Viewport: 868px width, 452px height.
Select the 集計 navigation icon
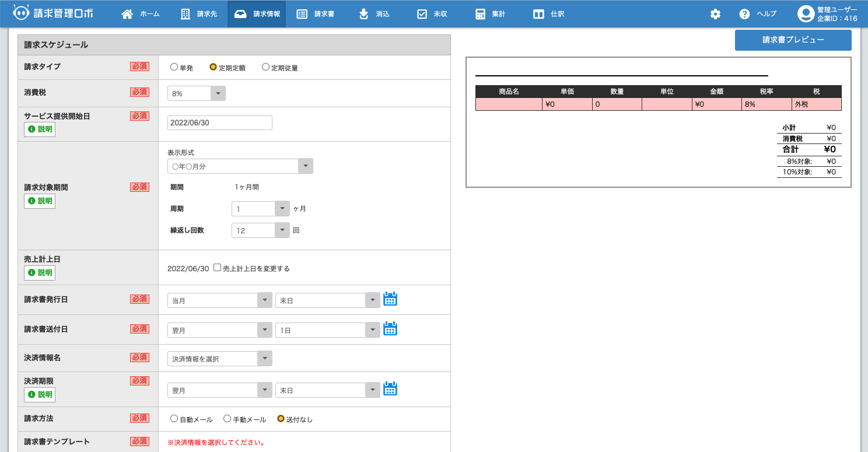click(480, 13)
